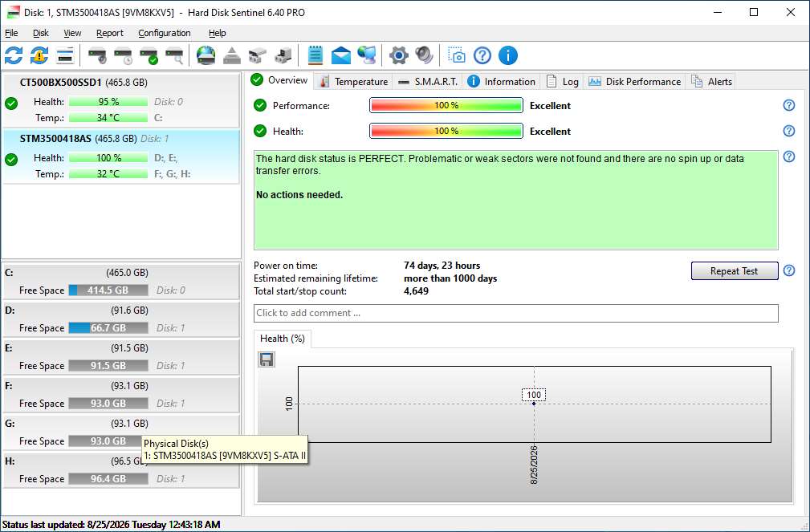The width and height of the screenshot is (810, 532).
Task: Click the monitor with globe network icon
Action: coord(367,55)
